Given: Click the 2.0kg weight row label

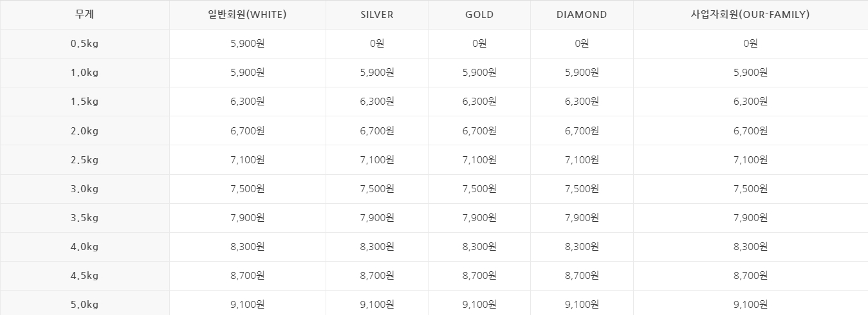Looking at the screenshot, I should [84, 131].
